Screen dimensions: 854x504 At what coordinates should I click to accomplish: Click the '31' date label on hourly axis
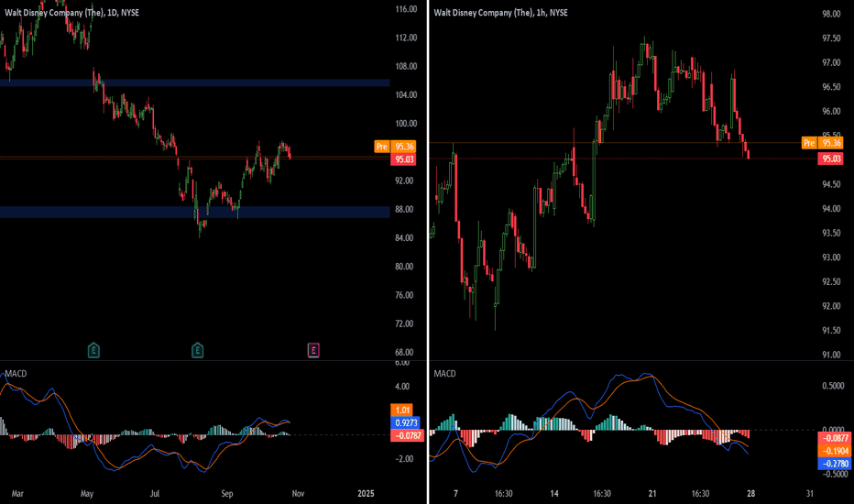click(x=810, y=494)
